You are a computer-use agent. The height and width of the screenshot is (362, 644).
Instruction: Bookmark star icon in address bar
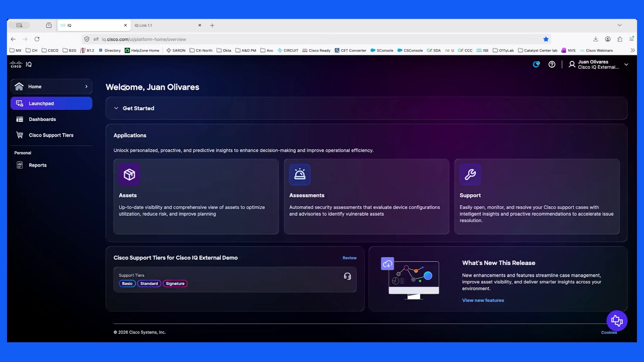click(546, 39)
